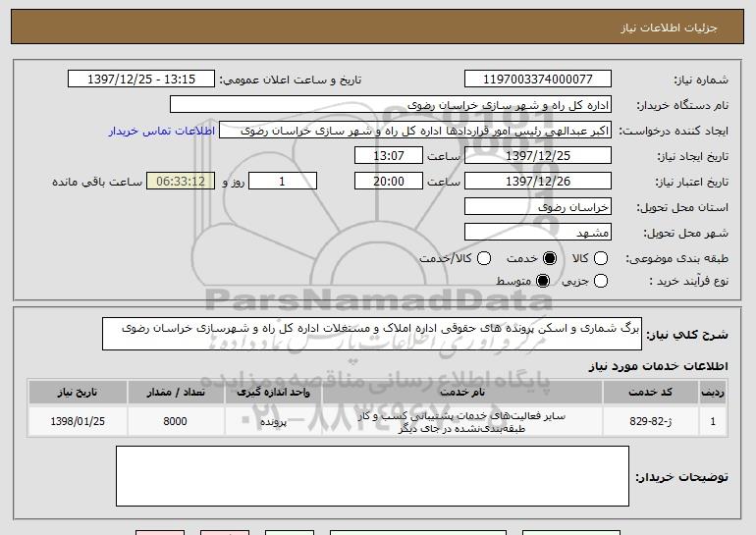Click the service name cell سایر فعالیت‌های خدمات پشتیبانی
The height and width of the screenshot is (535, 756).
[x=461, y=422]
